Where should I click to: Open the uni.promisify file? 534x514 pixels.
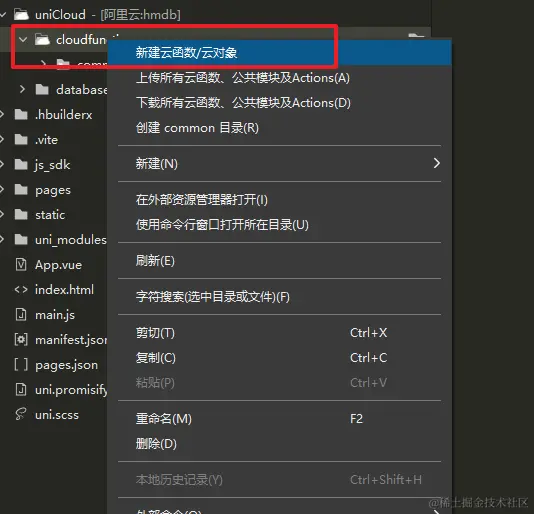[71, 390]
